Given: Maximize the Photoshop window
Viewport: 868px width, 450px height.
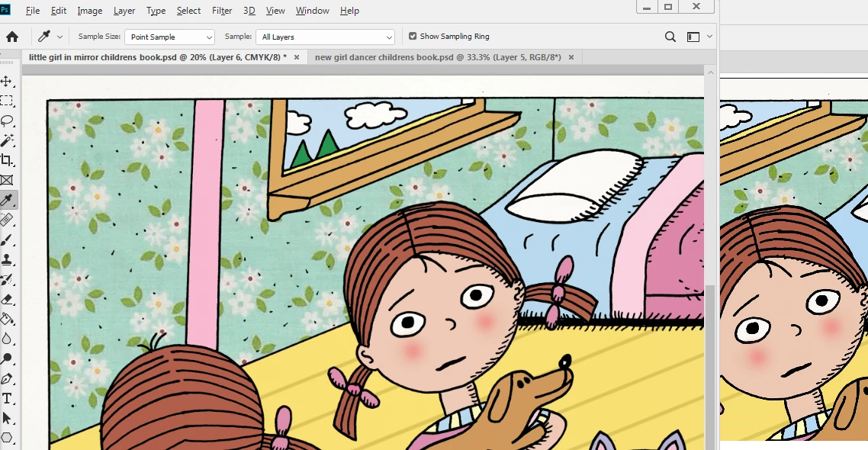Looking at the screenshot, I should (x=668, y=7).
